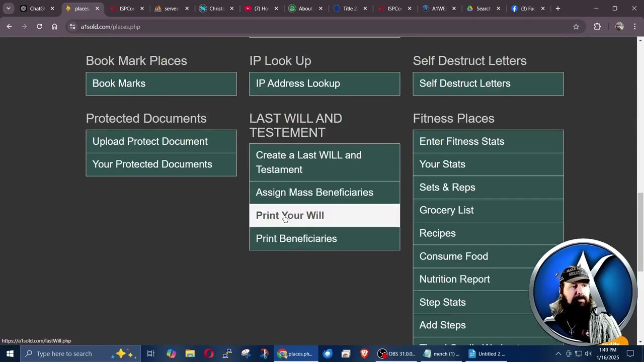
Task: Open IP Address Lookup
Action: pos(325,83)
